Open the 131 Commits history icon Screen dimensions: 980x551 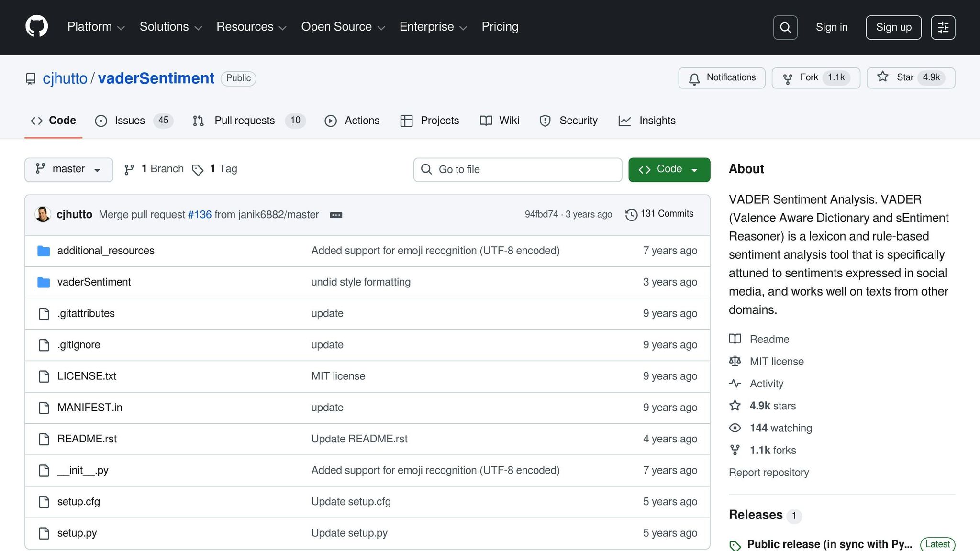(631, 215)
